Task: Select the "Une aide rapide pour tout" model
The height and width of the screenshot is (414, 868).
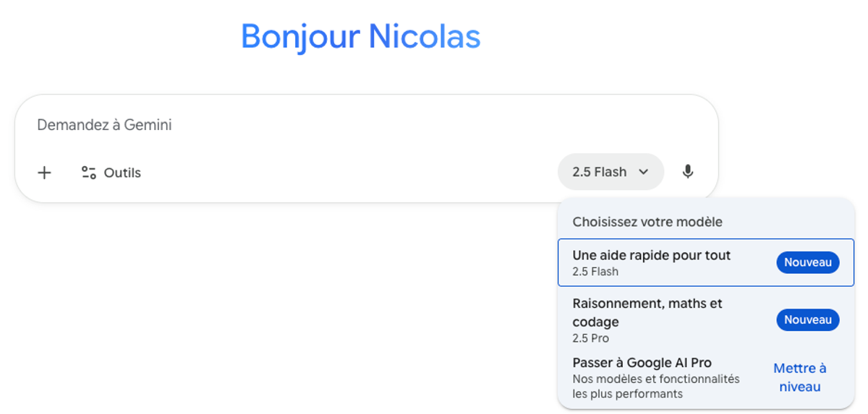Action: [x=651, y=256]
